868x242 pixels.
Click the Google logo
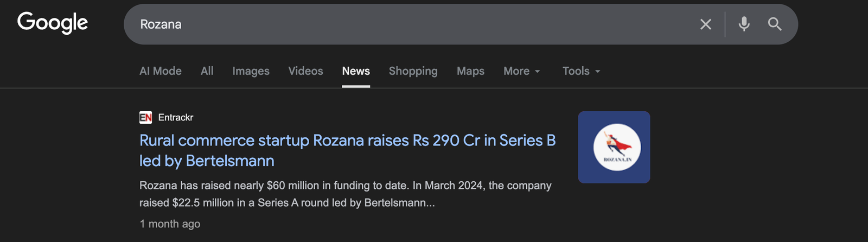53,23
